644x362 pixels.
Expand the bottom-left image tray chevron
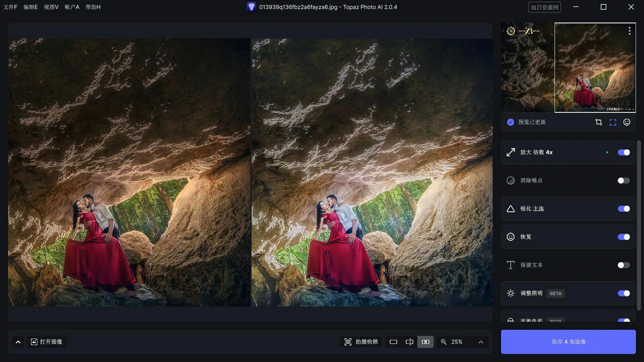click(18, 342)
